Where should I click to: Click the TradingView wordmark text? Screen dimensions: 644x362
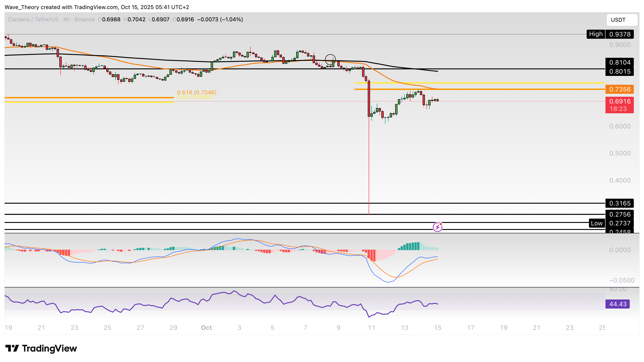(49, 348)
